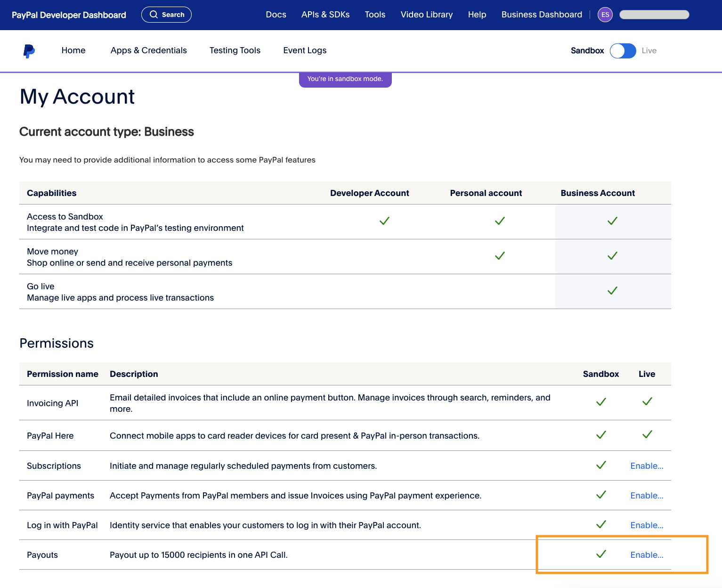
Task: Expand the APIs & SDKs menu
Action: 325,15
